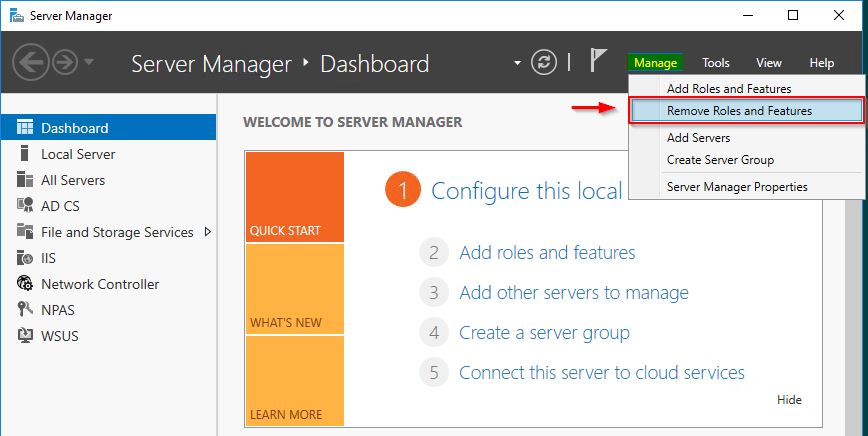The image size is (868, 436).
Task: Click Add roles and features link
Action: coord(547,253)
